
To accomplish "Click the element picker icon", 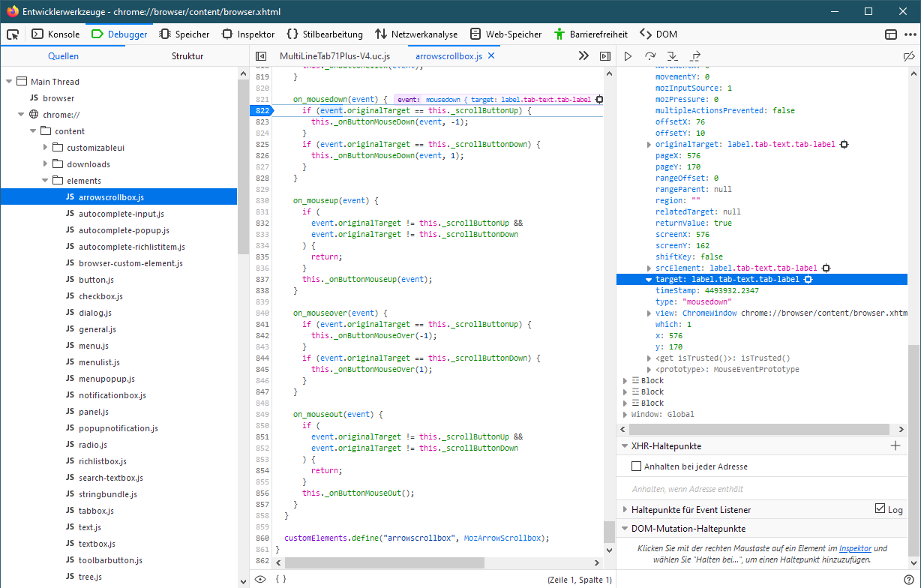I will (13, 34).
